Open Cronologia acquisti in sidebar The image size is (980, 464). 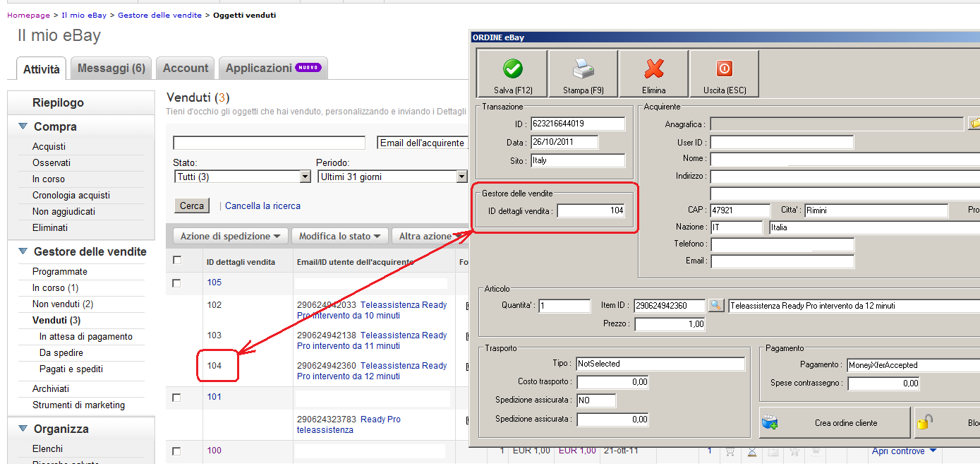coord(71,195)
